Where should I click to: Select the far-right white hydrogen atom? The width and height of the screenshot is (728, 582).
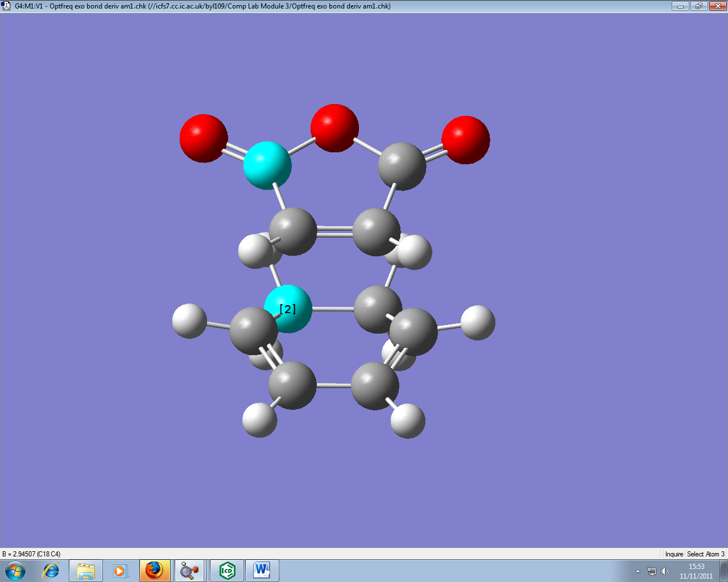pos(478,323)
